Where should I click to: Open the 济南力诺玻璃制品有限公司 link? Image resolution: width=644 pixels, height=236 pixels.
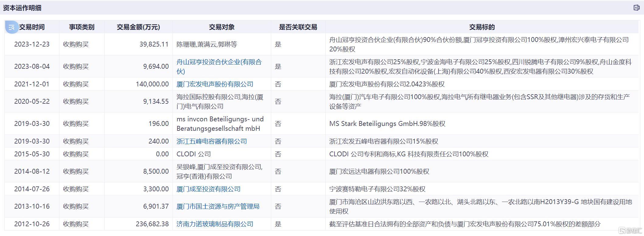point(215,224)
